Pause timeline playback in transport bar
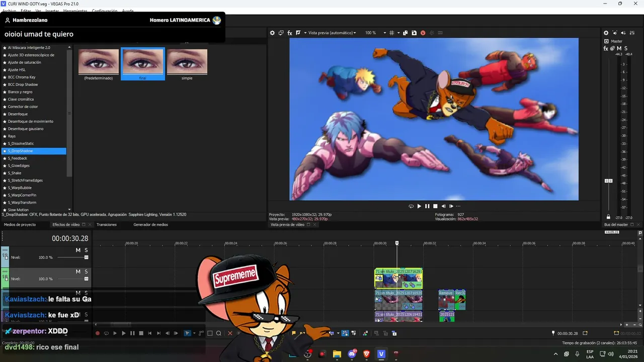 click(x=132, y=333)
